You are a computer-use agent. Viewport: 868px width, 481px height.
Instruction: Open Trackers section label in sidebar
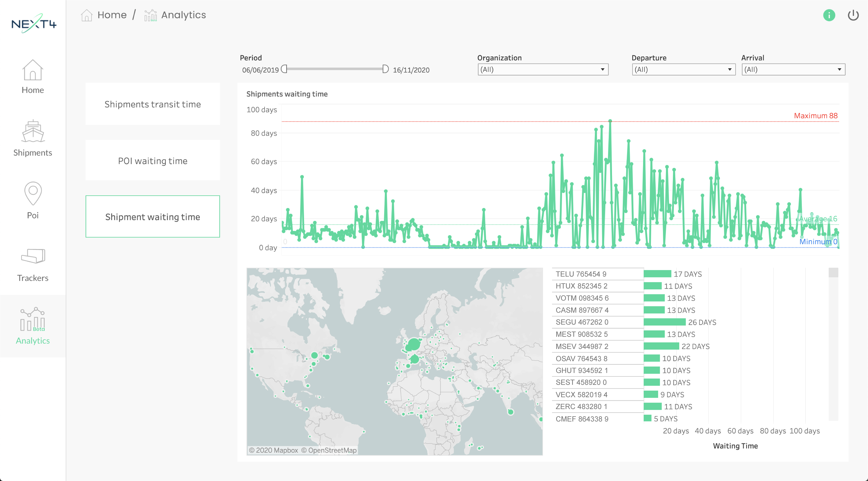pos(33,278)
